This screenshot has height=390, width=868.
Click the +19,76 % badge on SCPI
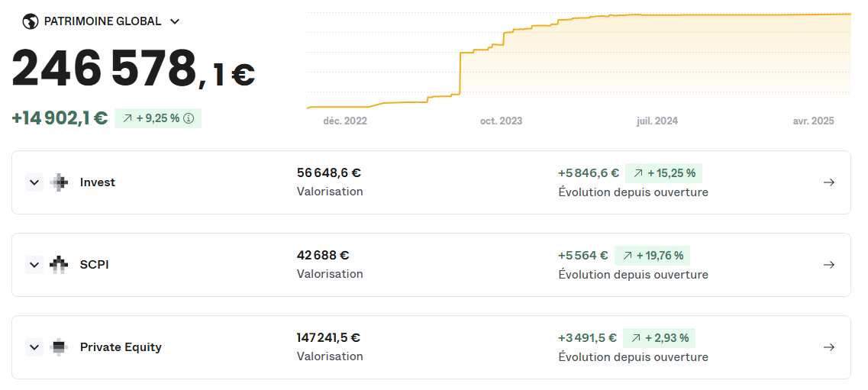pos(652,256)
